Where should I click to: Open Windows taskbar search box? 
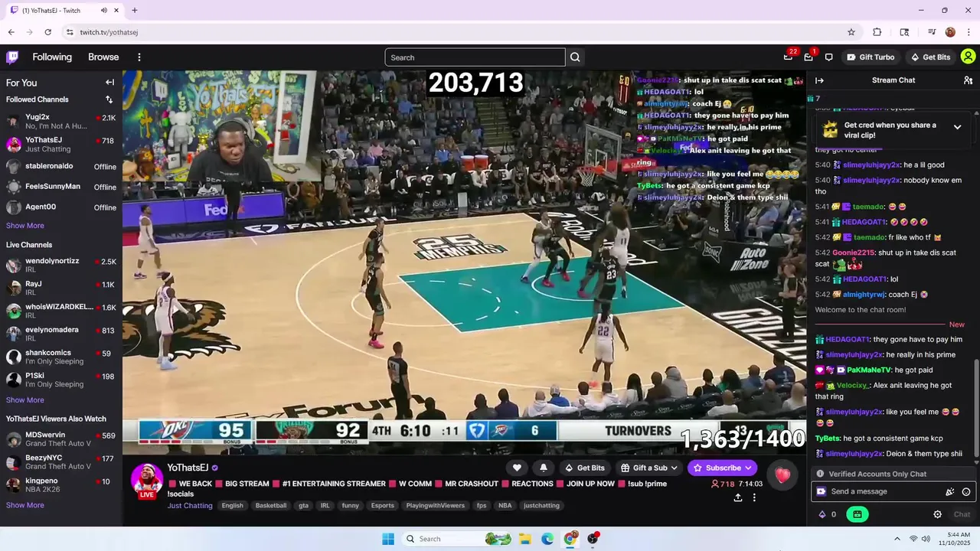point(458,539)
